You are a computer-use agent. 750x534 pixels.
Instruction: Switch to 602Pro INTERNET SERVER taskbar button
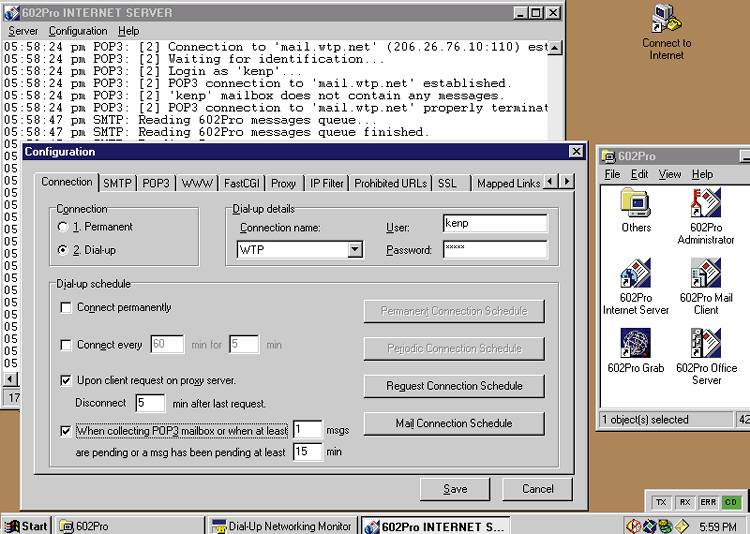(435, 526)
